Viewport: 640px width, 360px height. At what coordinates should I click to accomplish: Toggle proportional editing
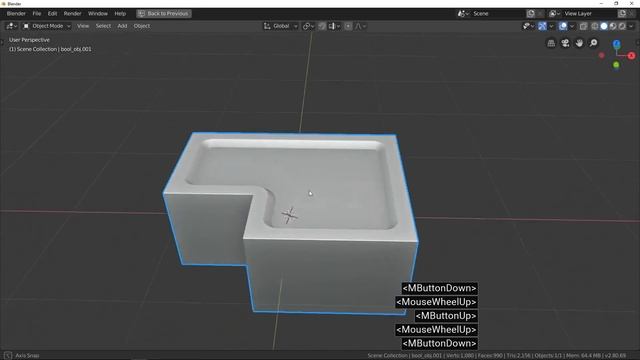pyautogui.click(x=348, y=26)
